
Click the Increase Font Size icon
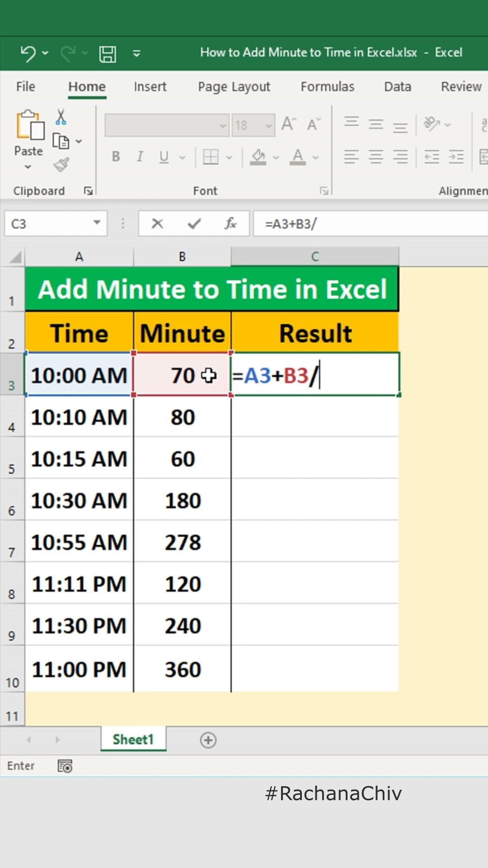(x=289, y=124)
